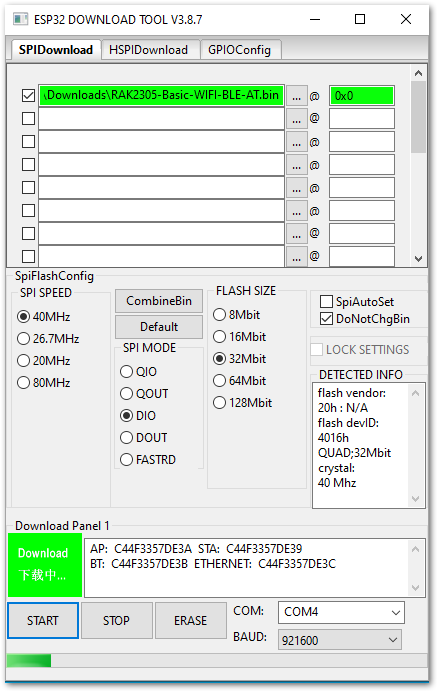The height and width of the screenshot is (692, 438).
Task: Click the 0x0 address field
Action: (362, 96)
